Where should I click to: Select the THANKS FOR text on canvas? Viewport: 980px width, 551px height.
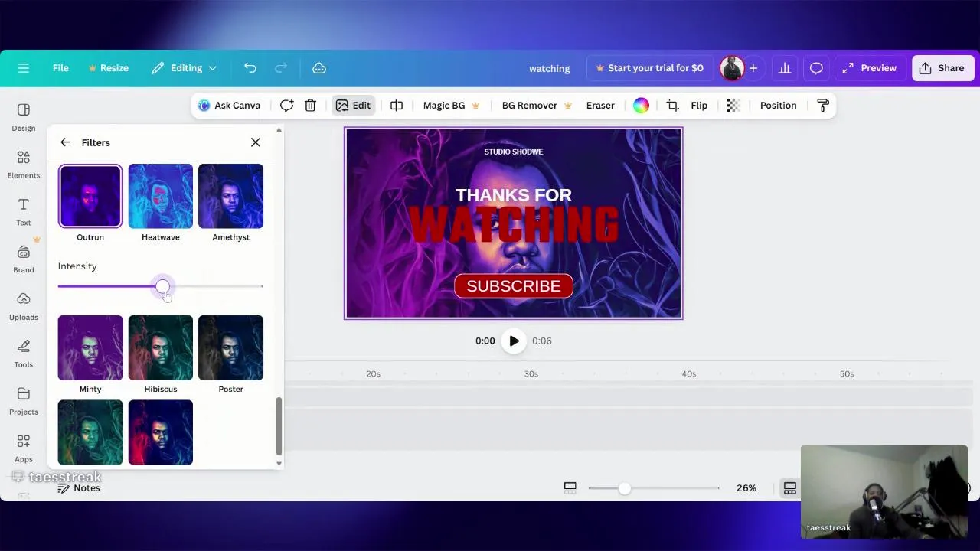pos(514,195)
